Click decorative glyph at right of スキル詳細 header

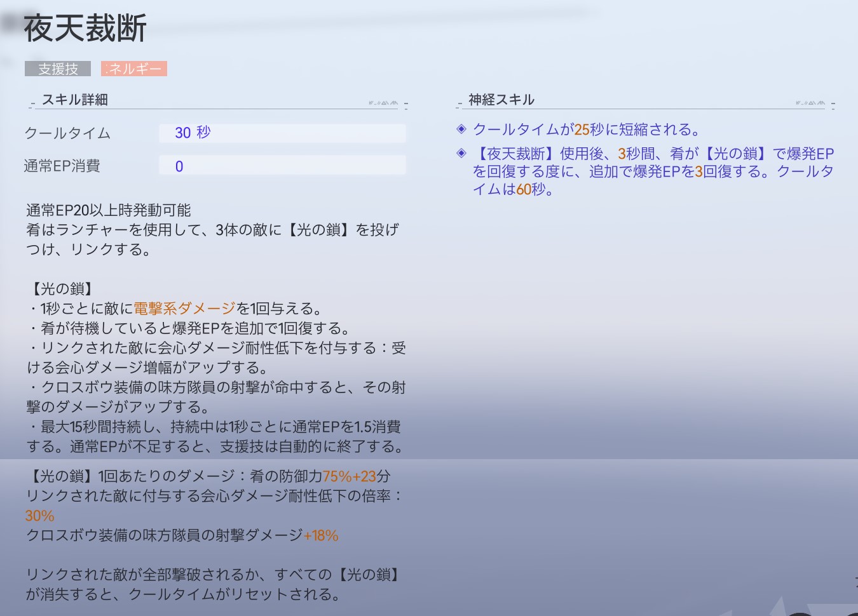click(383, 103)
